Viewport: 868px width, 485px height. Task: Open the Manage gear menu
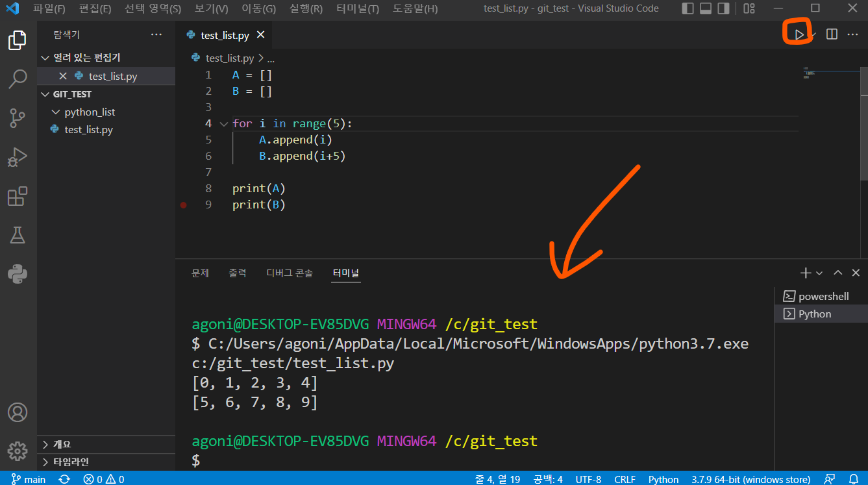point(18,451)
